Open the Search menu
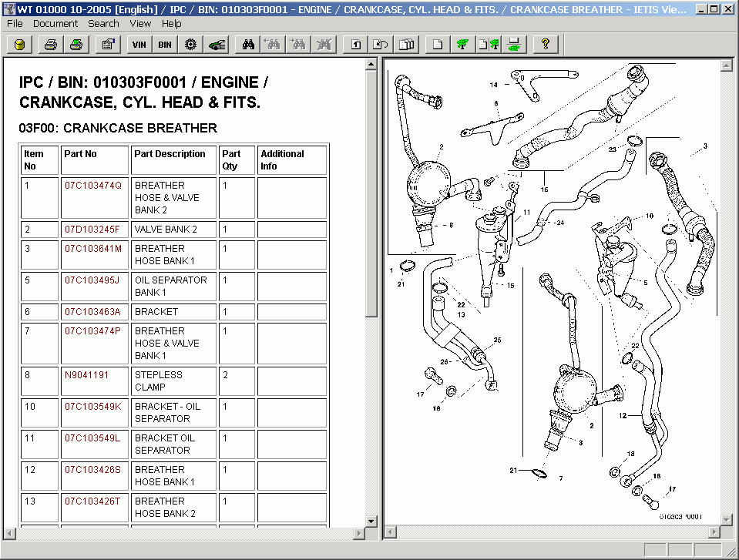This screenshot has height=560, width=739. (x=103, y=24)
